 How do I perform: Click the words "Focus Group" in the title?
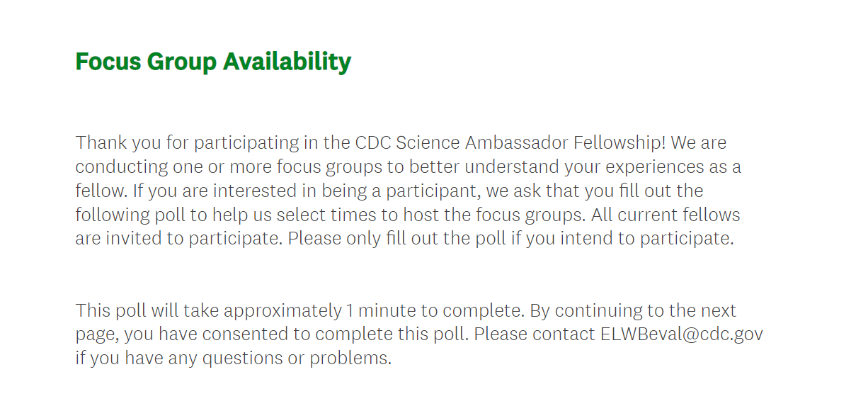tap(146, 62)
